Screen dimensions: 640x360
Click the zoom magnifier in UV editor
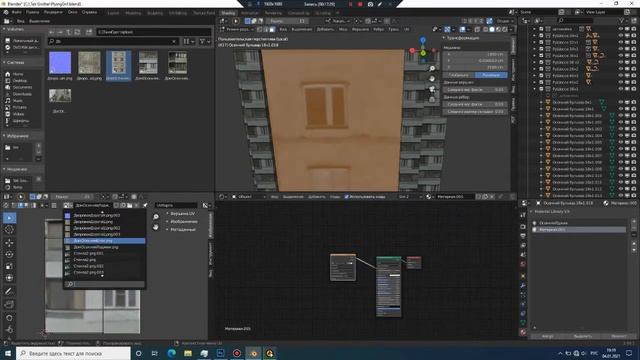pos(156,217)
